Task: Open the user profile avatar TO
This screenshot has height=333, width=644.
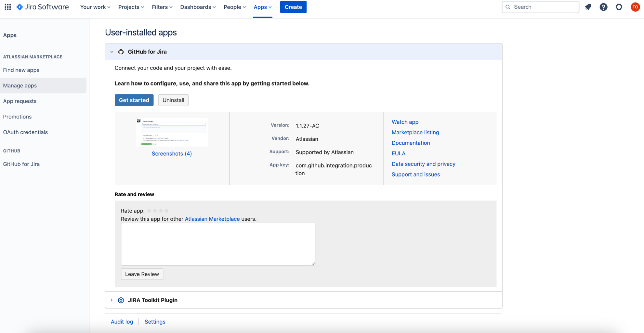Action: 635,7
